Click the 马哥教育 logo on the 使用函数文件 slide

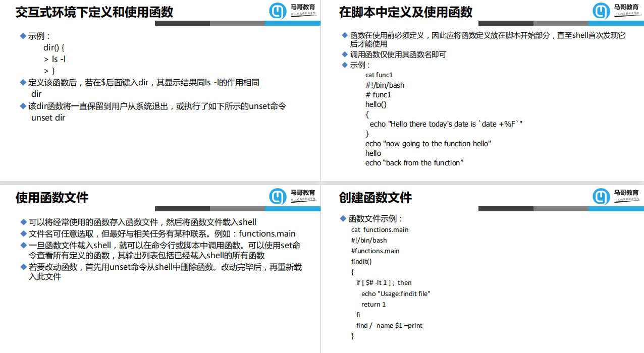coord(292,196)
